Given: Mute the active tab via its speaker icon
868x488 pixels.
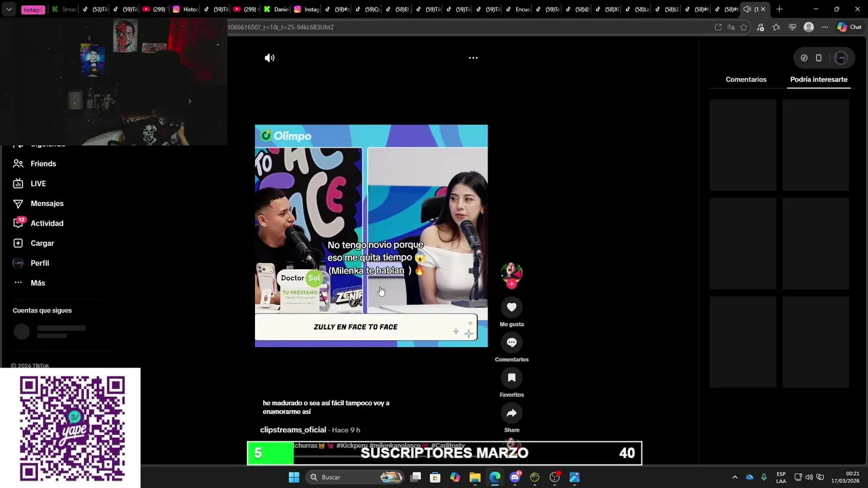Looking at the screenshot, I should pyautogui.click(x=747, y=9).
